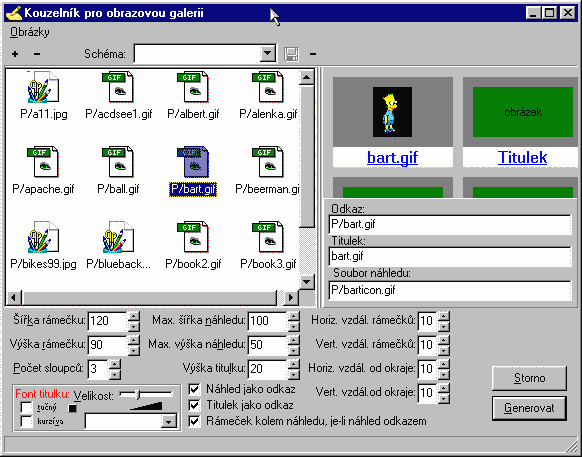This screenshot has width=582, height=457.
Task: Enable the kurzíva italic checkbox
Action: click(26, 421)
